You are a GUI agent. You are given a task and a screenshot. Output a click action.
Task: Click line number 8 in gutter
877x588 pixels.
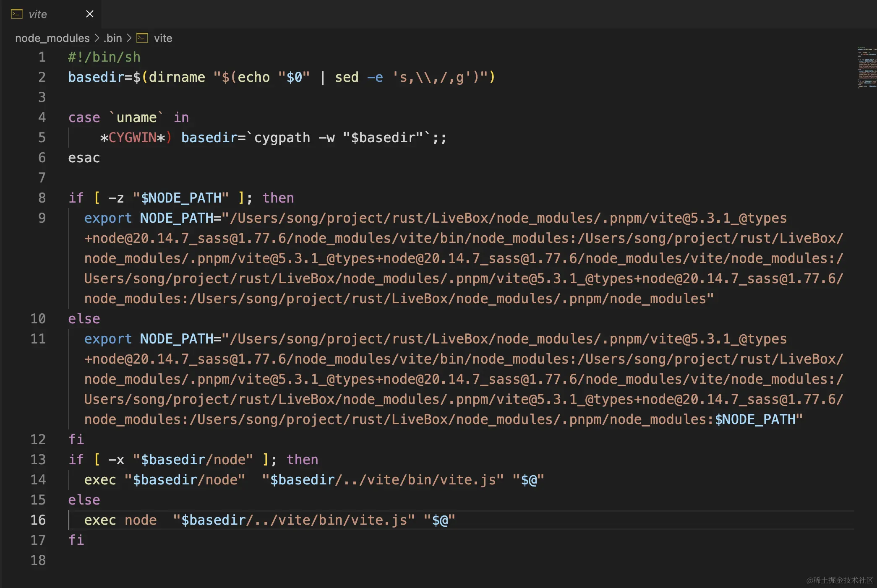42,198
